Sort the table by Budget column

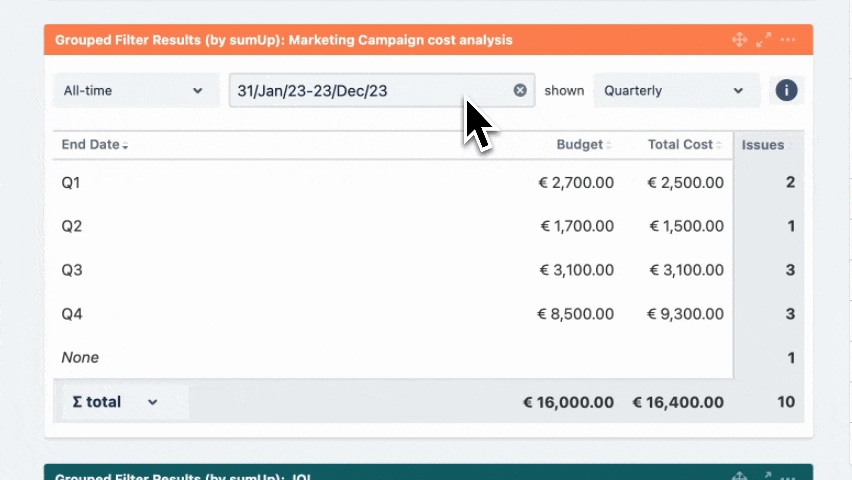[x=609, y=145]
